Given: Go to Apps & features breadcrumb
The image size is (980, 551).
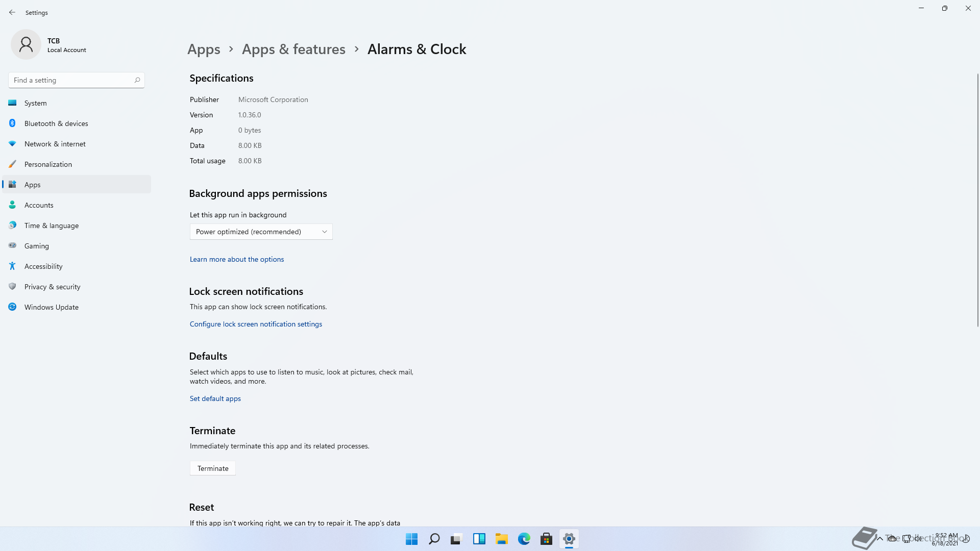Looking at the screenshot, I should (x=293, y=49).
